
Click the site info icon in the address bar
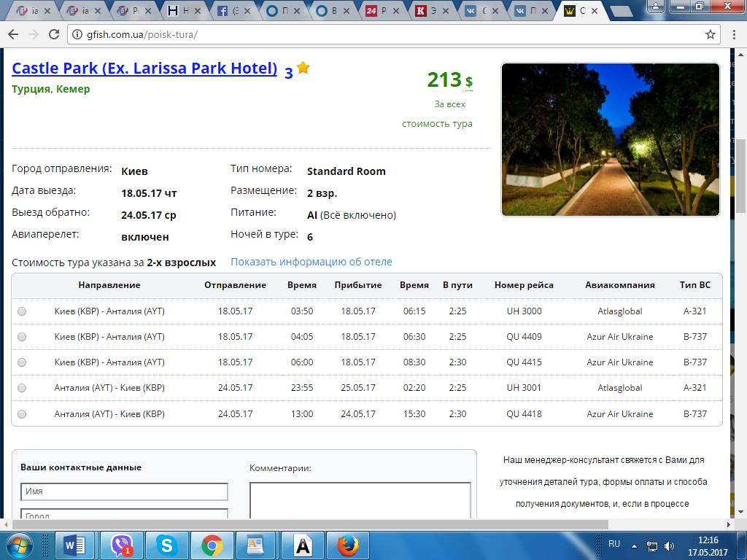(77, 34)
